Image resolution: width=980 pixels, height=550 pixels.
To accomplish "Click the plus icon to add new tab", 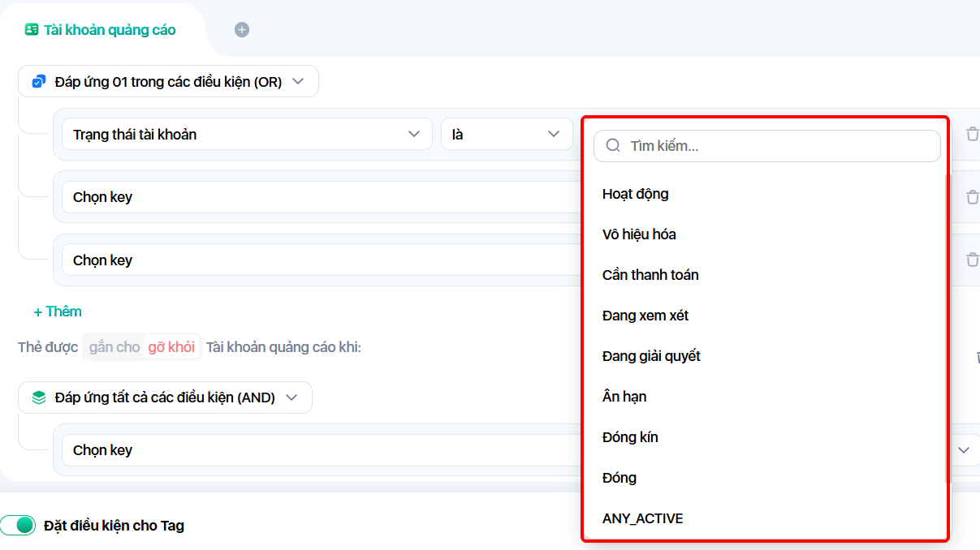I will tap(242, 30).
